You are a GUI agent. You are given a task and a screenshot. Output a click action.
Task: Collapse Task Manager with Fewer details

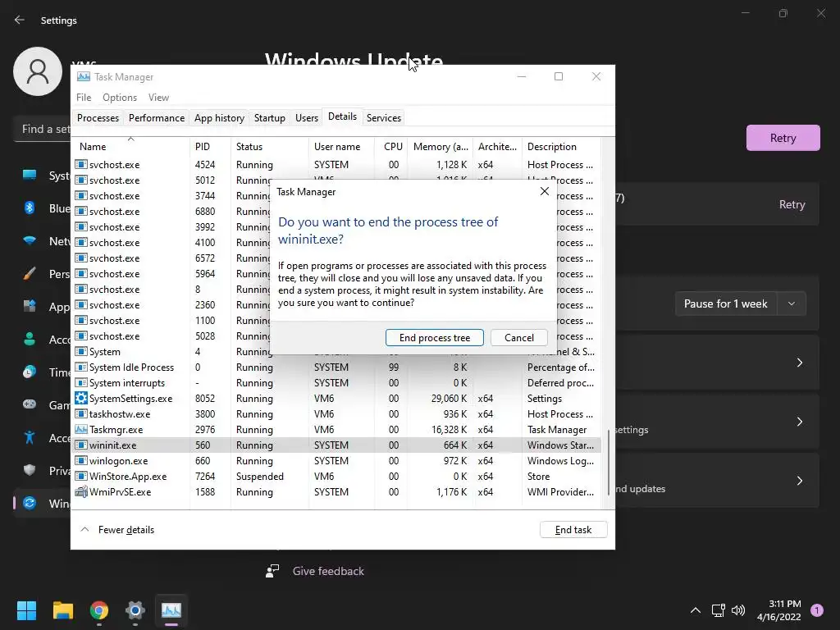click(x=116, y=529)
